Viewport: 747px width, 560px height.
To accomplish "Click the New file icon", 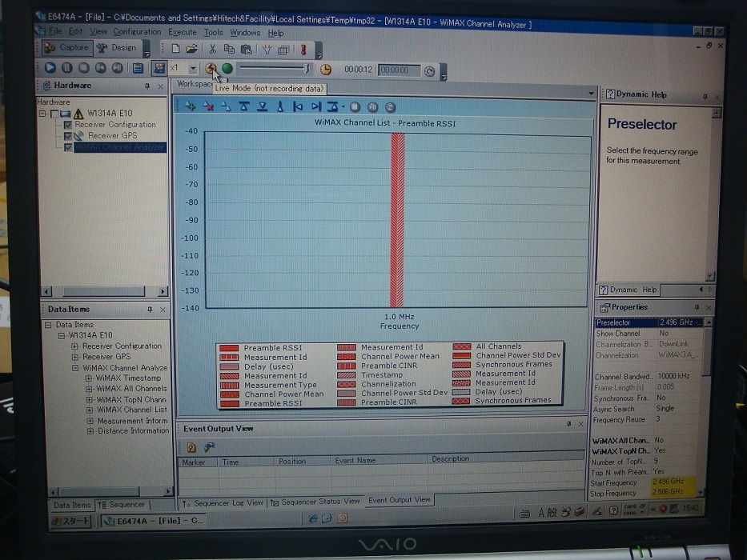I will (175, 49).
